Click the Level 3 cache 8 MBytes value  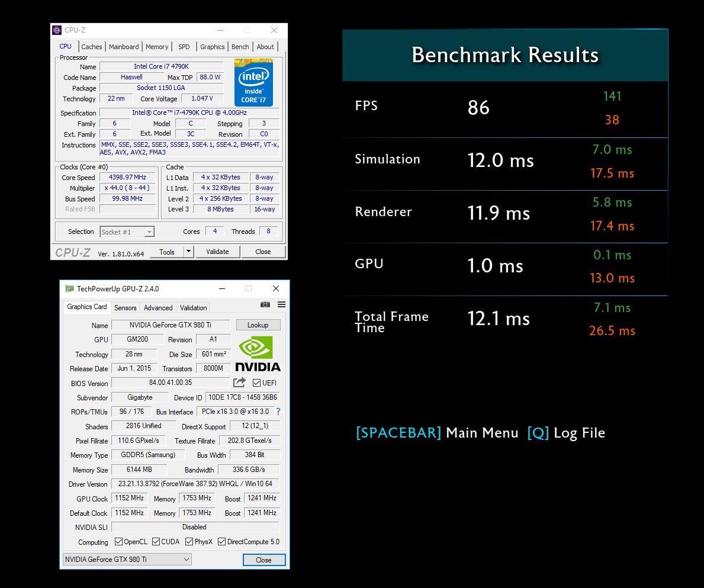click(x=220, y=209)
